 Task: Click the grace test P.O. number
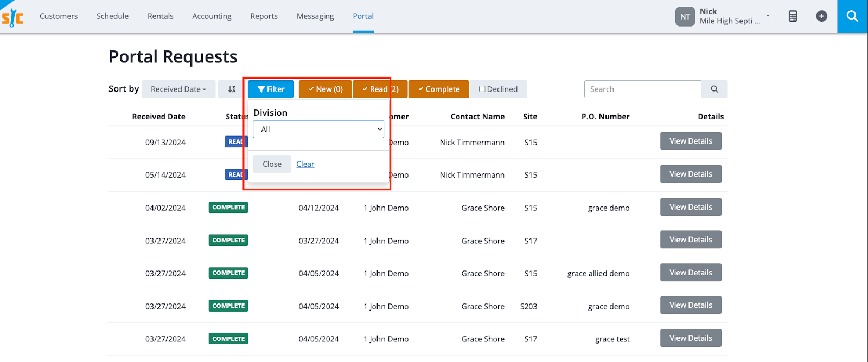[612, 339]
